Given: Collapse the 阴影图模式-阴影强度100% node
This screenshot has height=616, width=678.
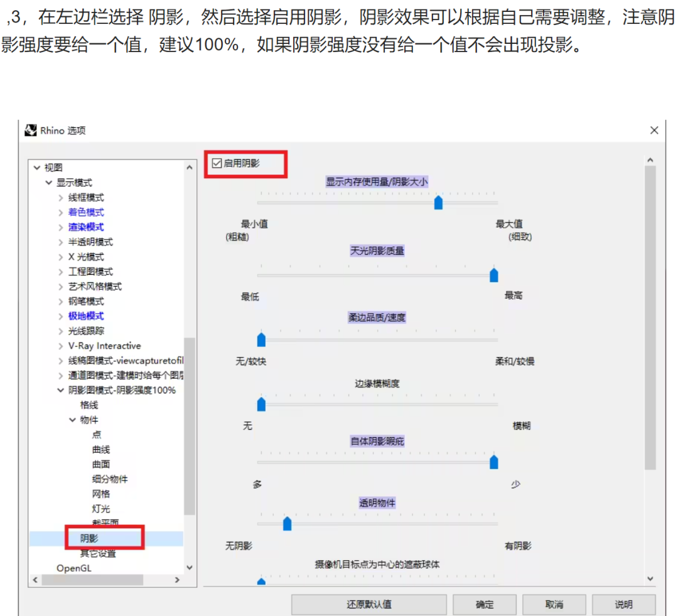Looking at the screenshot, I should click(60, 390).
